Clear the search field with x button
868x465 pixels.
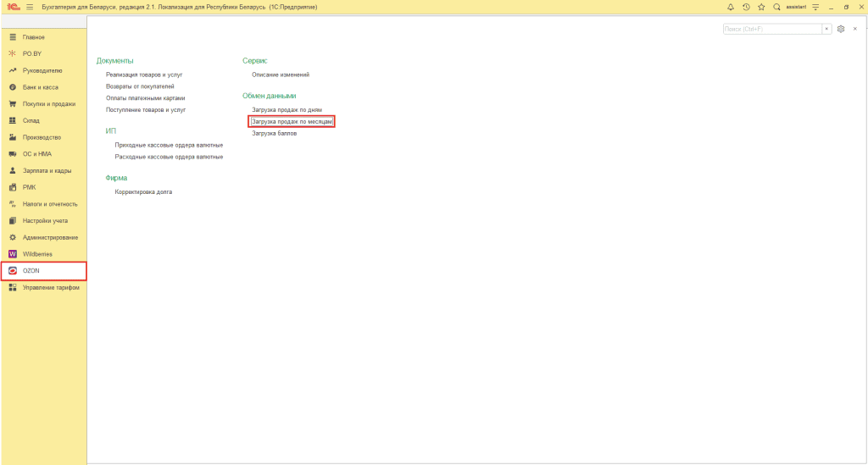[826, 29]
